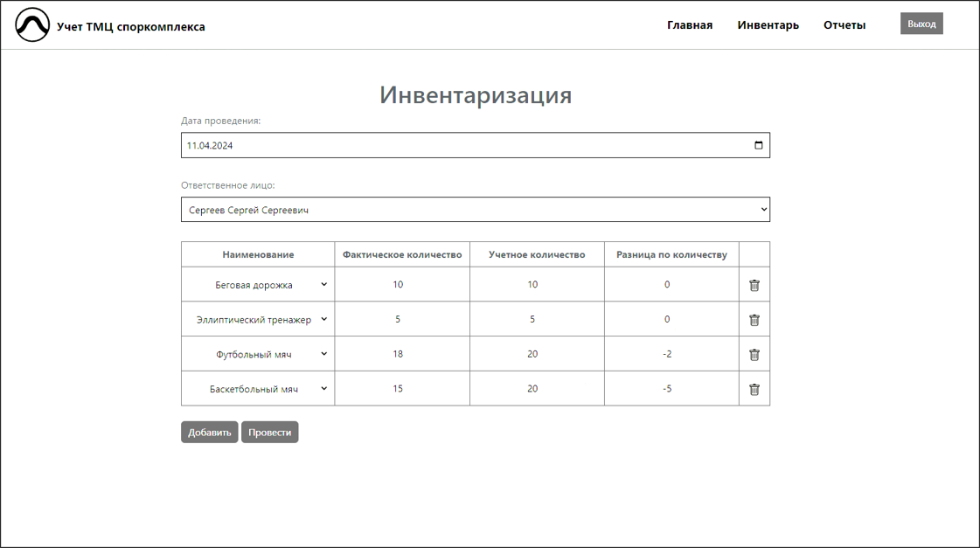
Task: Delete the Беговая дорожка row
Action: click(x=754, y=285)
